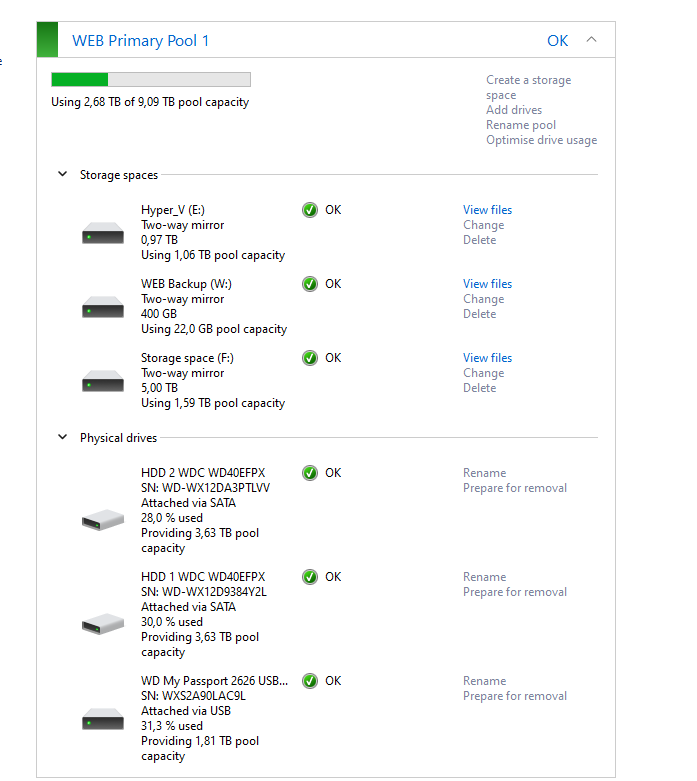
Task: Click the pool OK status link
Action: [x=558, y=40]
